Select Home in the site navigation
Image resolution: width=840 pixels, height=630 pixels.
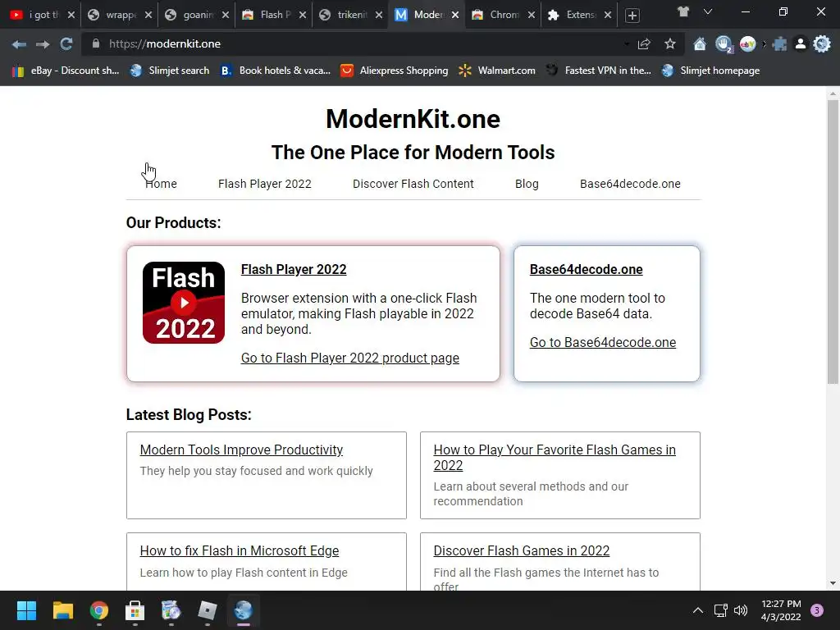[x=161, y=184]
